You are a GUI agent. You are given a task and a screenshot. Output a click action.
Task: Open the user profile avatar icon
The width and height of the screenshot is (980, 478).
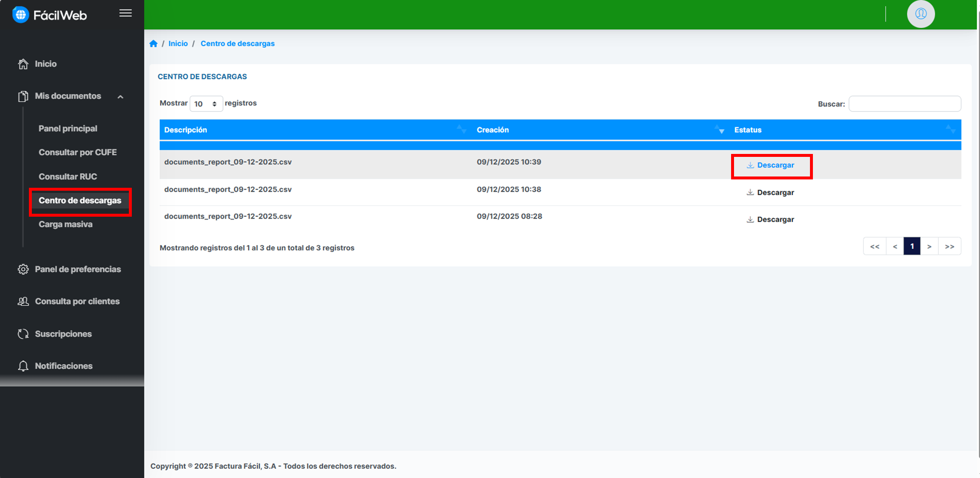coord(921,14)
